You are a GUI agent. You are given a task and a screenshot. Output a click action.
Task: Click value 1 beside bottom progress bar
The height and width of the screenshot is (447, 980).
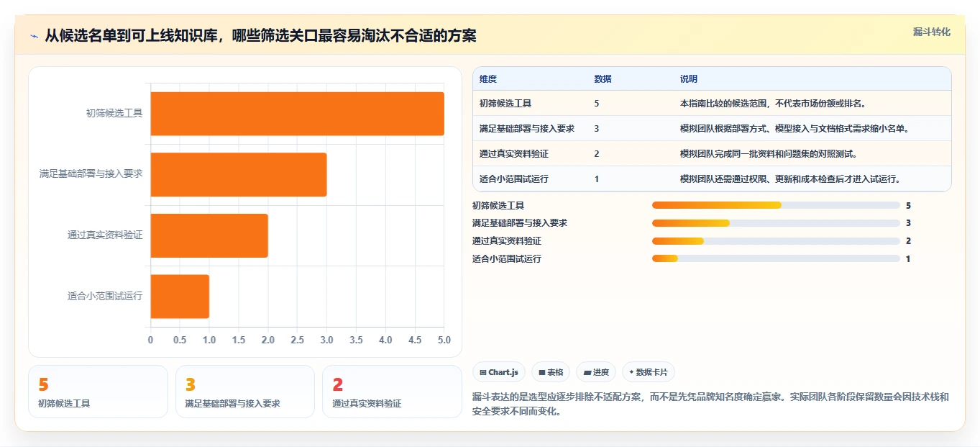click(x=908, y=258)
